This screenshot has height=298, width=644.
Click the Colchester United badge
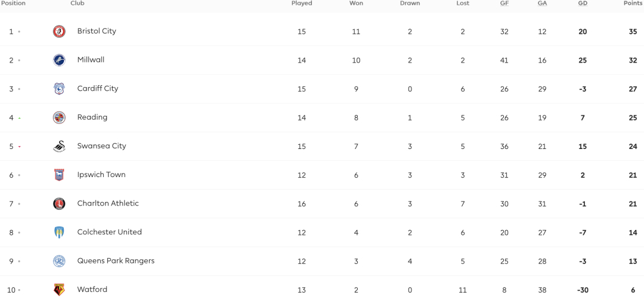click(59, 232)
